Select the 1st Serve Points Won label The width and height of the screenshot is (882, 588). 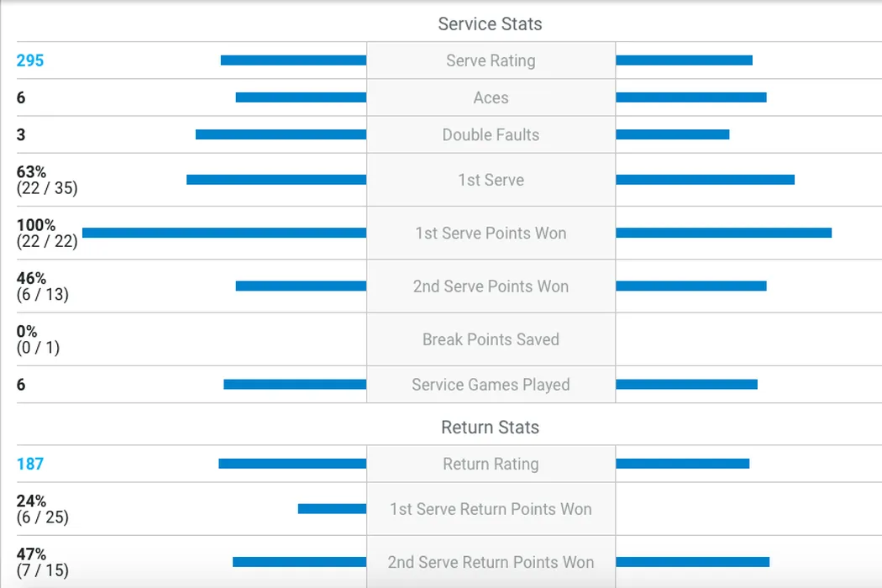[491, 233]
